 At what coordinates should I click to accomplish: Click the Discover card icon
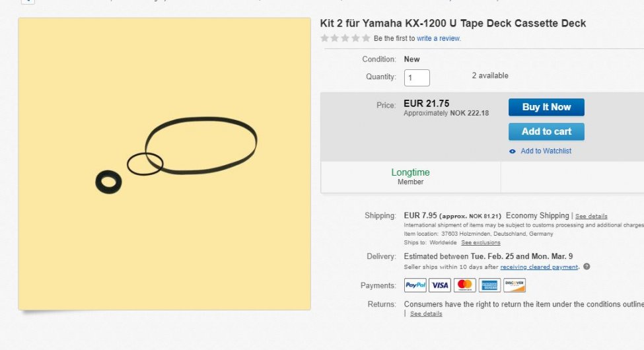[515, 285]
